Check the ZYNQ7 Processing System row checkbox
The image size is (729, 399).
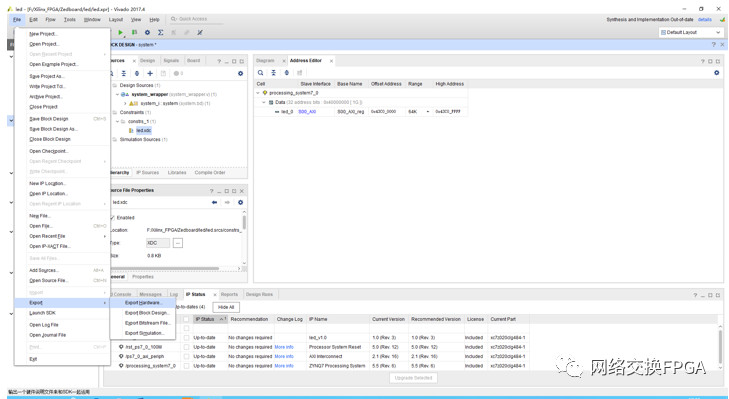(186, 366)
